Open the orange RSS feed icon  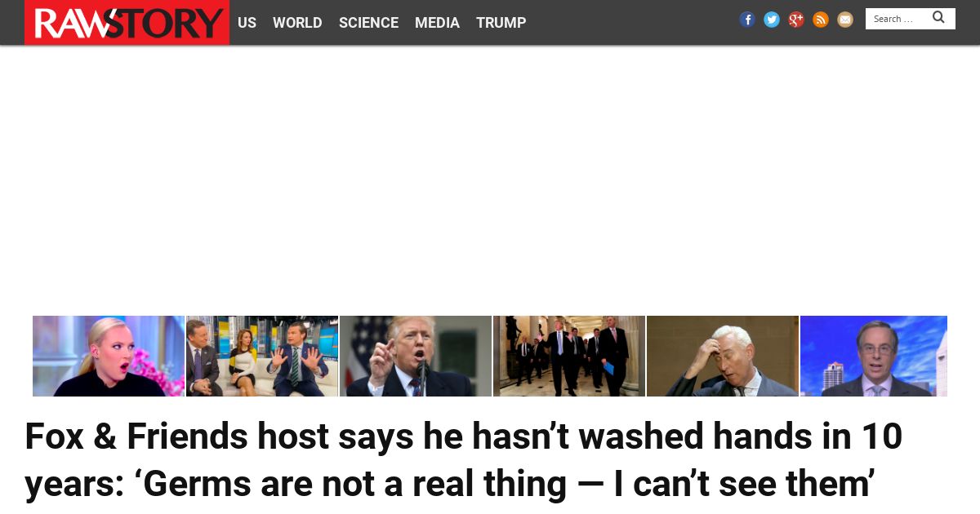(x=821, y=20)
